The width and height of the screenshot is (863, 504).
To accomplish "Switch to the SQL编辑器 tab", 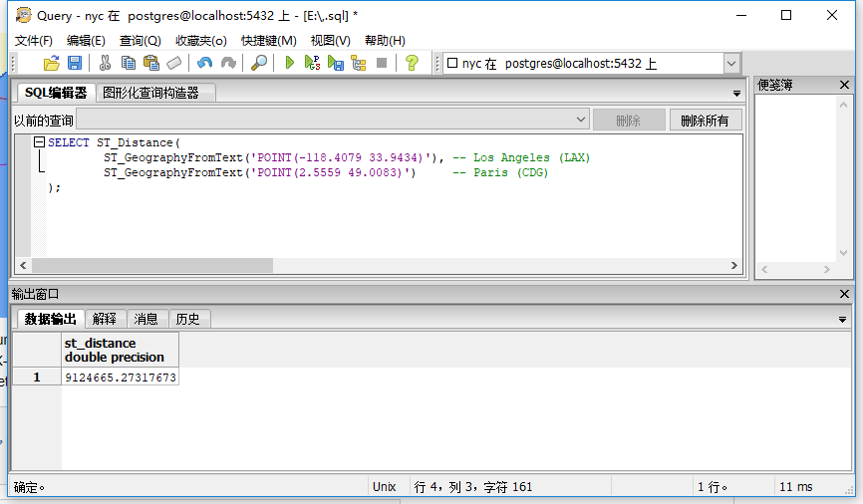I will (x=56, y=93).
